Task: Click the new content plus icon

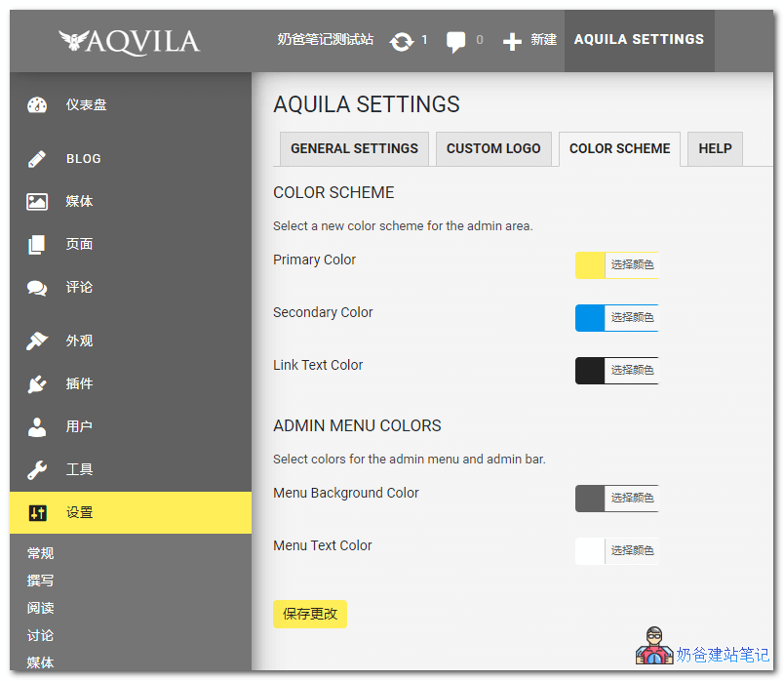Action: point(512,39)
